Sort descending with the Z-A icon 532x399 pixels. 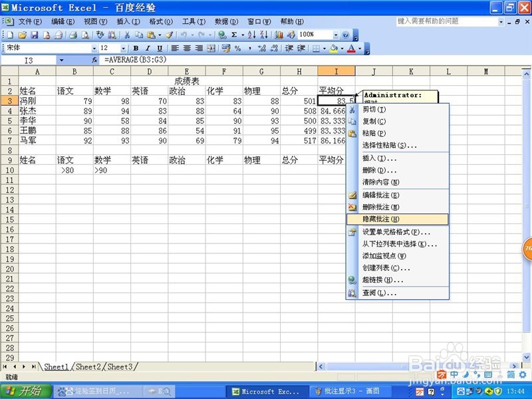click(x=264, y=35)
